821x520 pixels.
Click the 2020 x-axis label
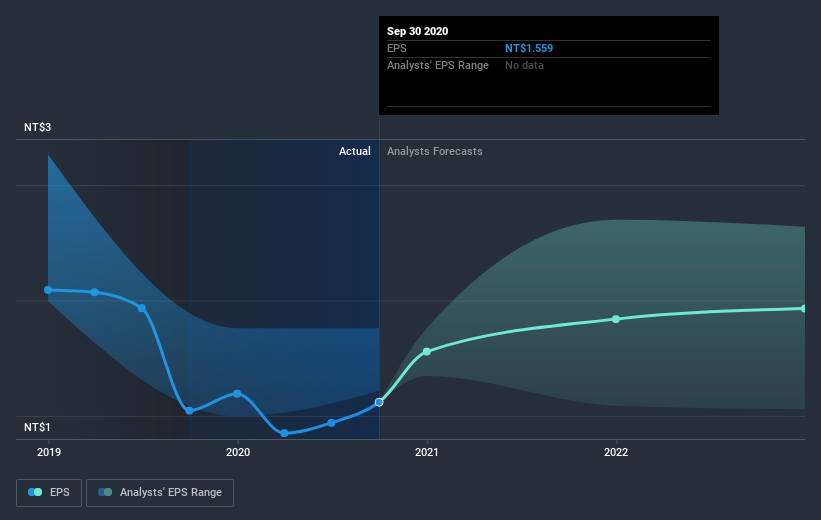click(238, 452)
